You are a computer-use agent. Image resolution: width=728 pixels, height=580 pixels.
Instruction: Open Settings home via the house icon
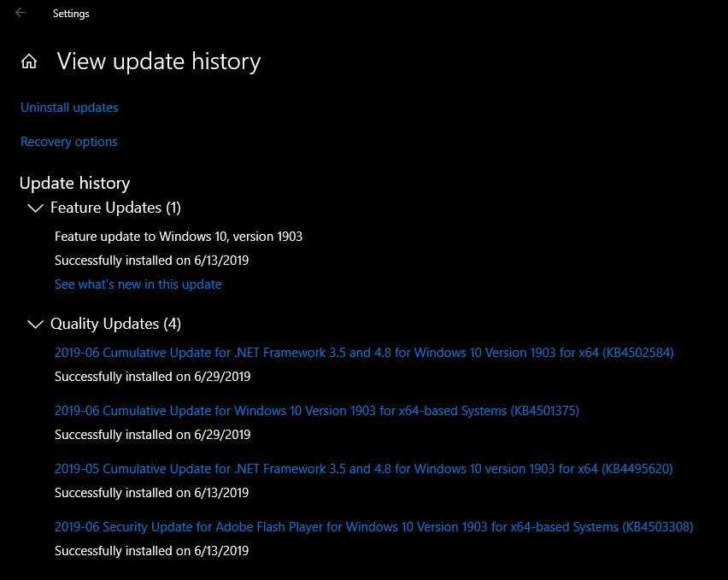pos(29,62)
